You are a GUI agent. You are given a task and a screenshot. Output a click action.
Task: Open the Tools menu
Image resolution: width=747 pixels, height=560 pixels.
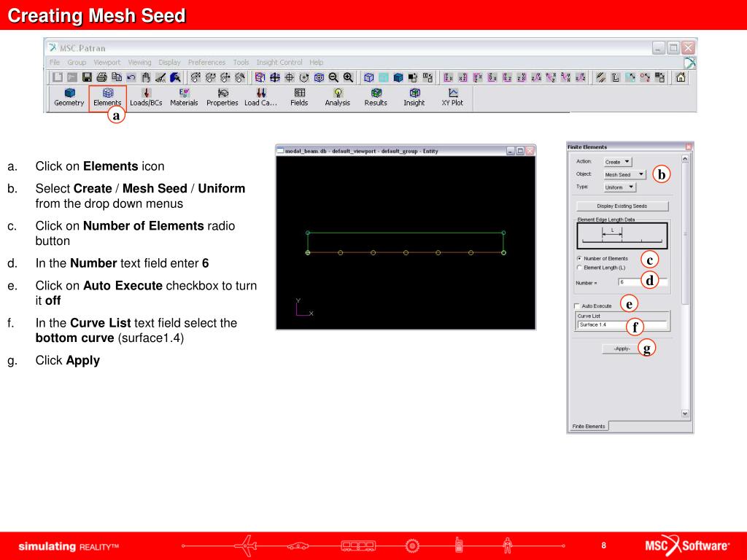click(241, 63)
